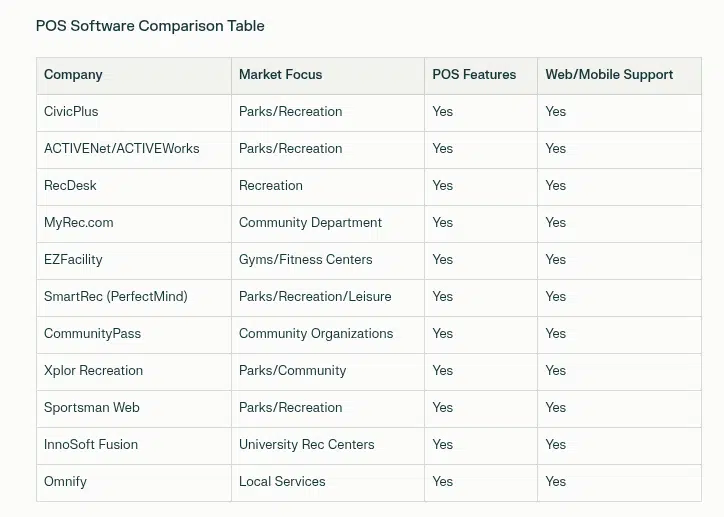The height and width of the screenshot is (517, 724).
Task: Select the University Rec Centers cell
Action: tap(306, 445)
